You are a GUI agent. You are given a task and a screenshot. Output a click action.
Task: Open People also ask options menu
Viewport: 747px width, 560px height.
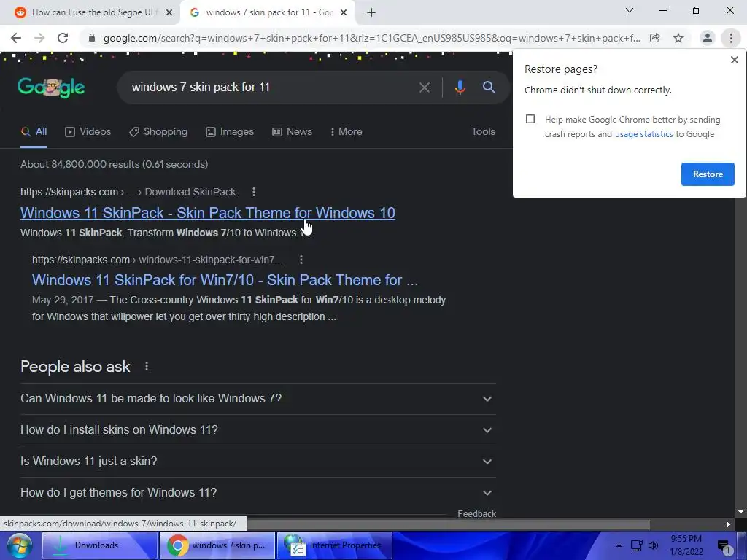click(x=146, y=366)
